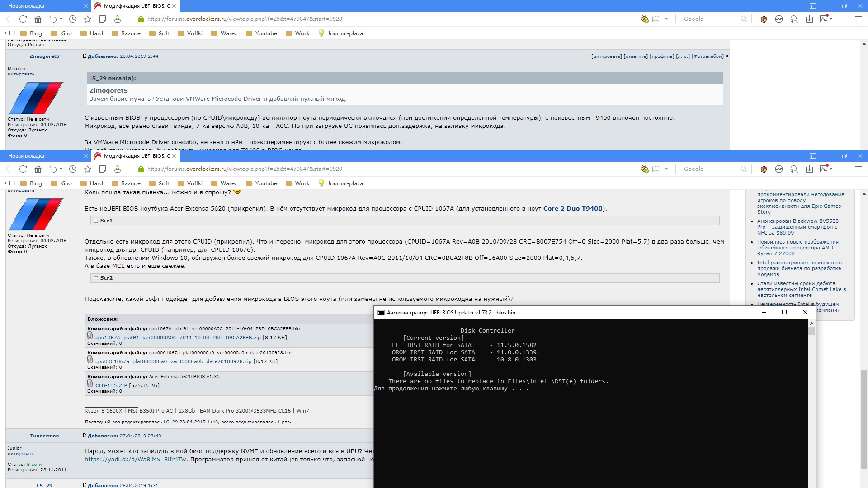Toggle reader mode book icon in lower browser
868x488 pixels.
coord(656,169)
